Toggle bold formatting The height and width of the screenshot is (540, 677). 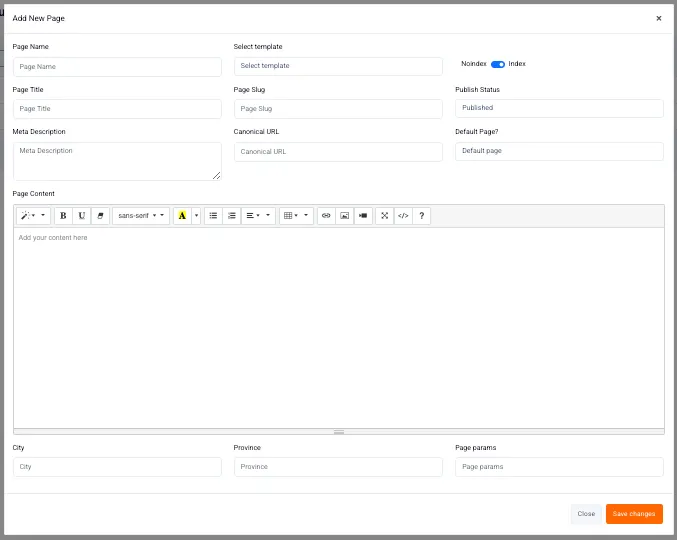point(63,215)
